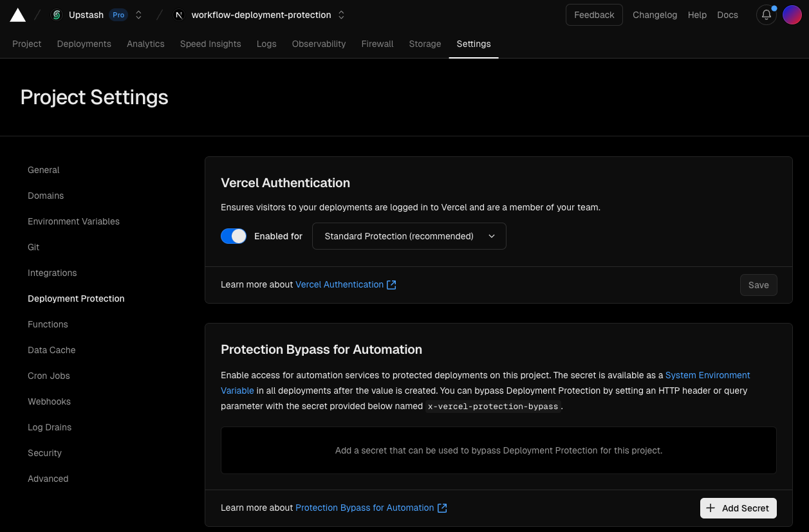Expand the Standard Protection dropdown
Viewport: 809px width, 532px height.
pyautogui.click(x=409, y=236)
